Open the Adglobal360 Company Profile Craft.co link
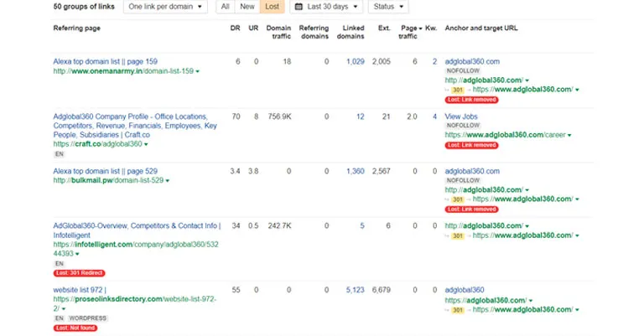644x336 pixels. point(135,126)
